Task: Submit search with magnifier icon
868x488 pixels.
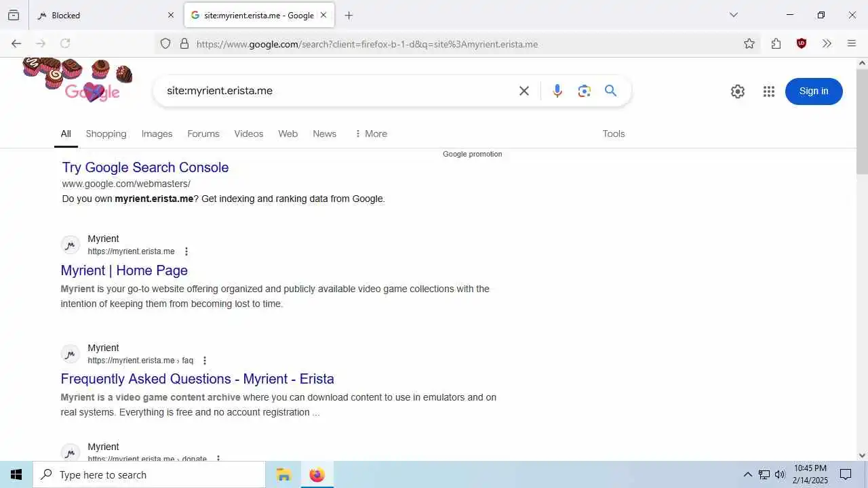Action: [610, 91]
